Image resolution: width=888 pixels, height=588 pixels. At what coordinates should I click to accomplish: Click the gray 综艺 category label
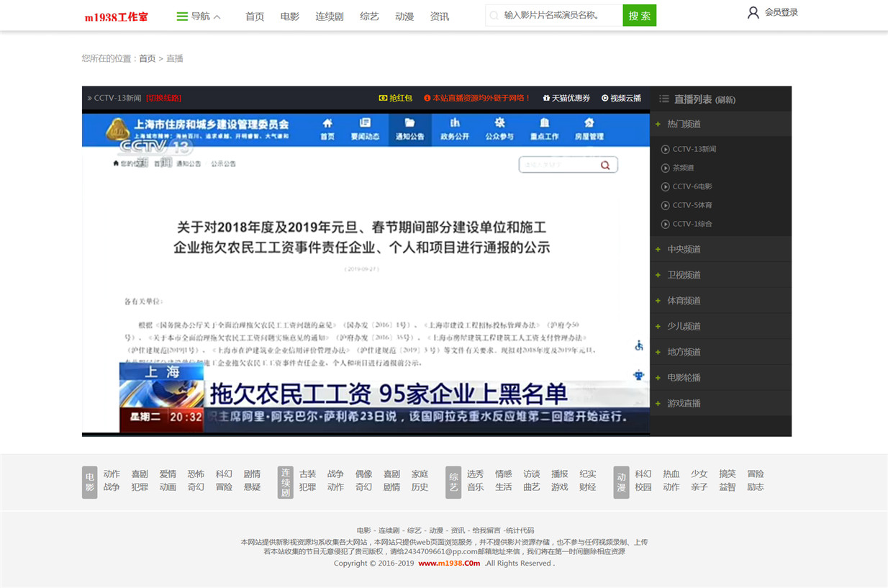pos(453,482)
